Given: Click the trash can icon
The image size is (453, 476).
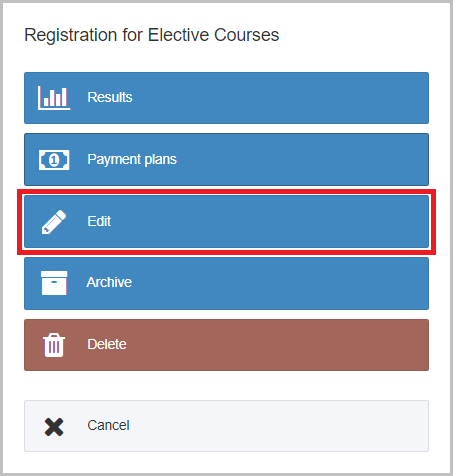Looking at the screenshot, I should tap(54, 345).
